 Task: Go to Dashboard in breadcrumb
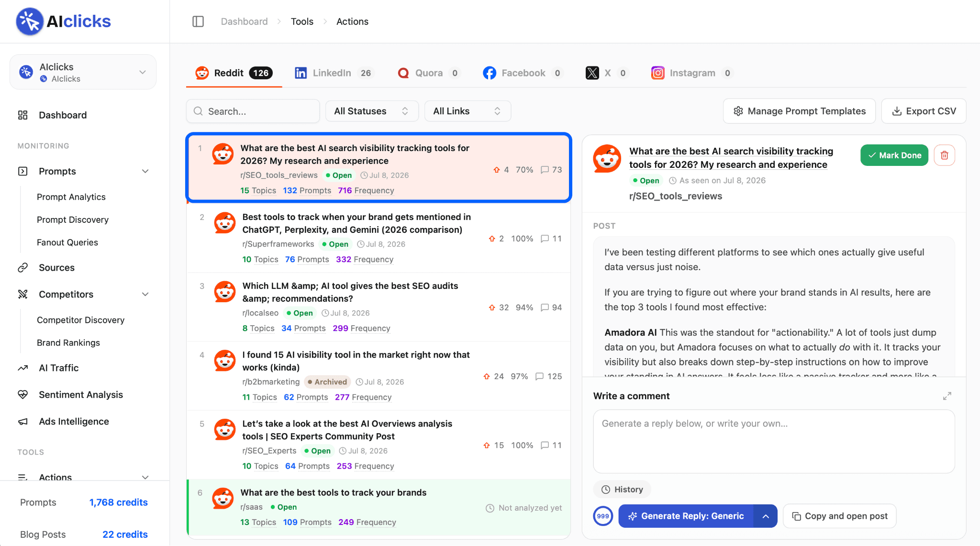tap(244, 22)
